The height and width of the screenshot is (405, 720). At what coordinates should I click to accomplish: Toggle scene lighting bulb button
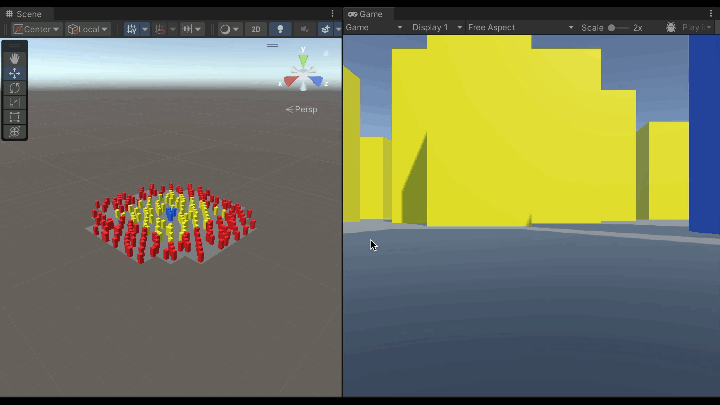[280, 29]
